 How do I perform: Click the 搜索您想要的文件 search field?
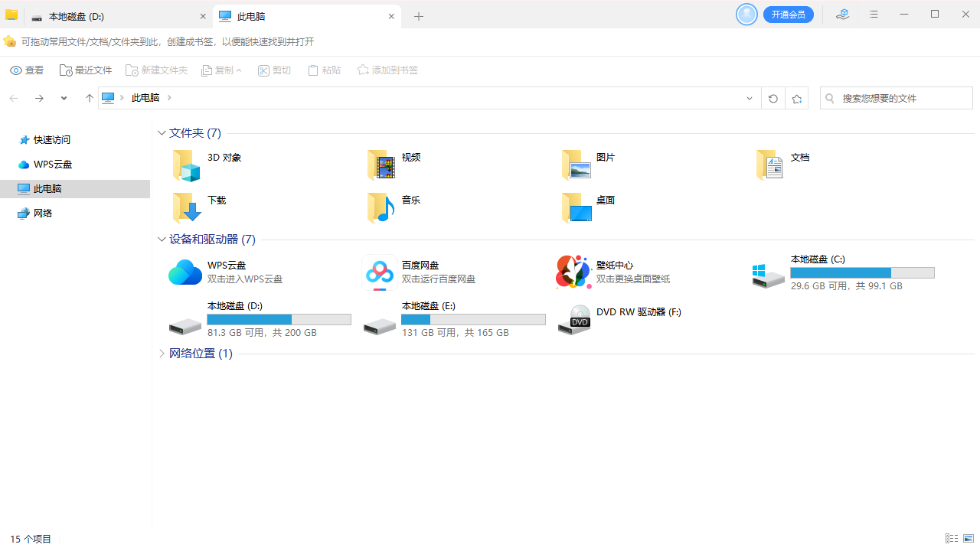point(896,98)
